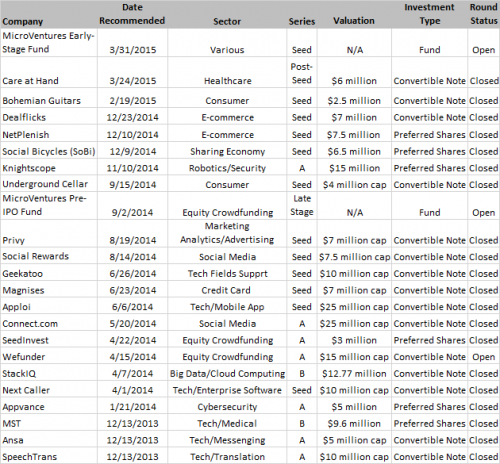500x464 pixels.
Task: Select the Social Rewards company cell
Action: pyautogui.click(x=49, y=256)
